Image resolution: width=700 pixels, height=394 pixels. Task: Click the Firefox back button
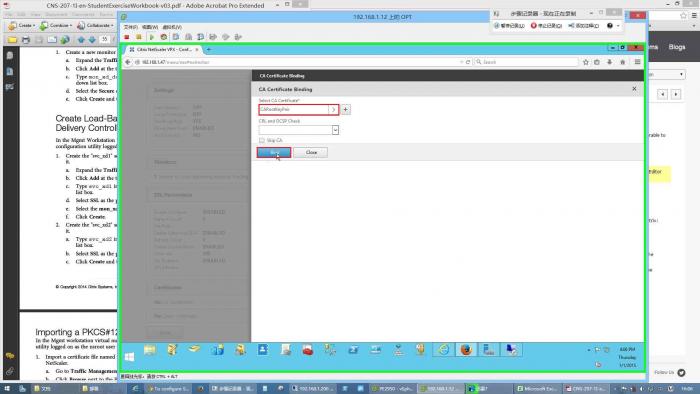point(128,62)
